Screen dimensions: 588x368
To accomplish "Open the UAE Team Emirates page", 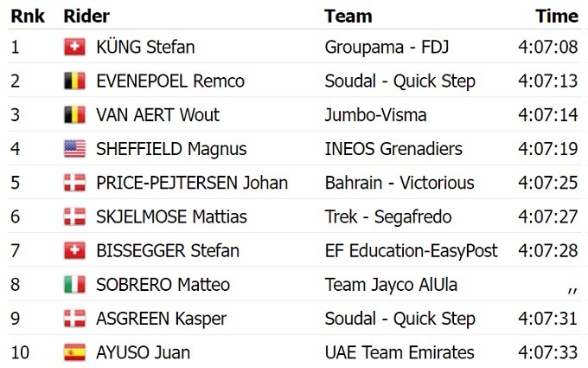I will [x=399, y=352].
